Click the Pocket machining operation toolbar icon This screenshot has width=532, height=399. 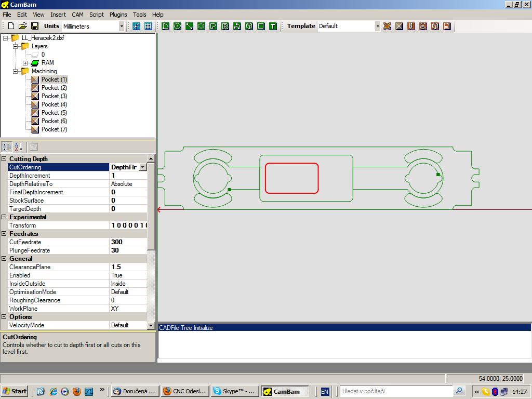tap(399, 26)
